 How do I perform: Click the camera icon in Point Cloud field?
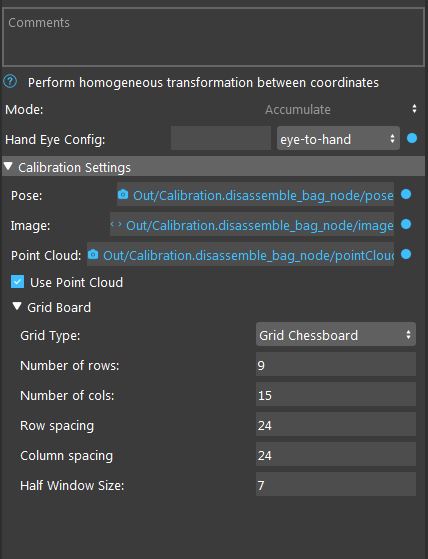tap(93, 255)
